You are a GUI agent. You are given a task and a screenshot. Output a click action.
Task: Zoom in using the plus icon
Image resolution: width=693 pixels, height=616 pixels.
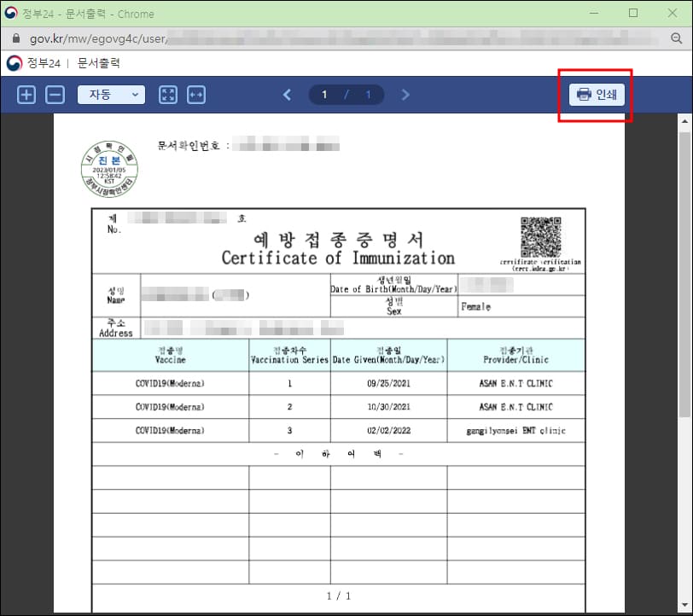click(x=26, y=94)
